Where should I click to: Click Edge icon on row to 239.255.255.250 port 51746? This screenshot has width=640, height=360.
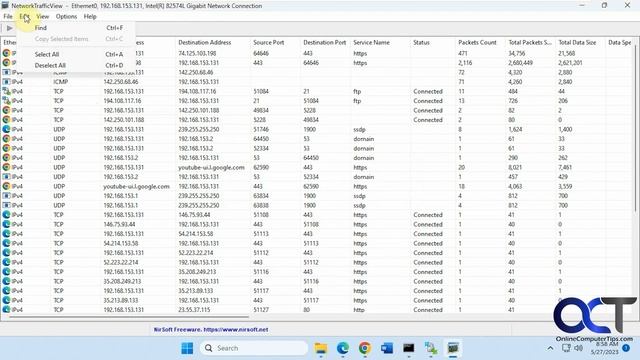point(6,129)
